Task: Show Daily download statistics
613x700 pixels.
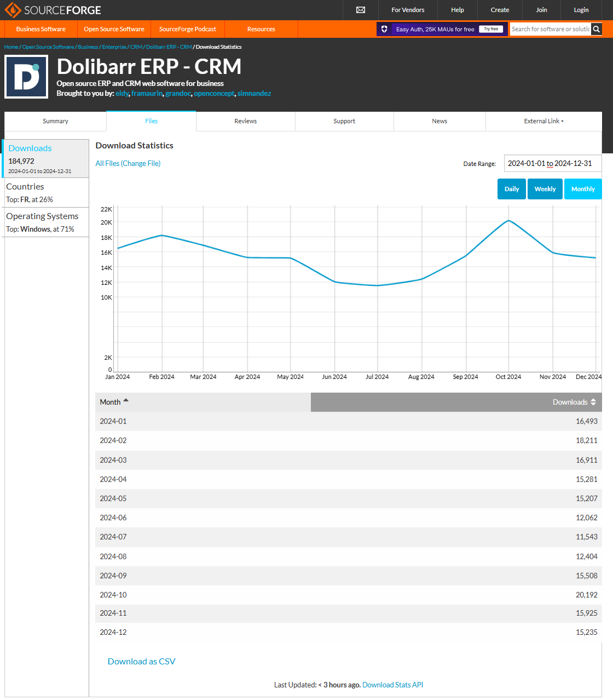Action: [x=512, y=189]
